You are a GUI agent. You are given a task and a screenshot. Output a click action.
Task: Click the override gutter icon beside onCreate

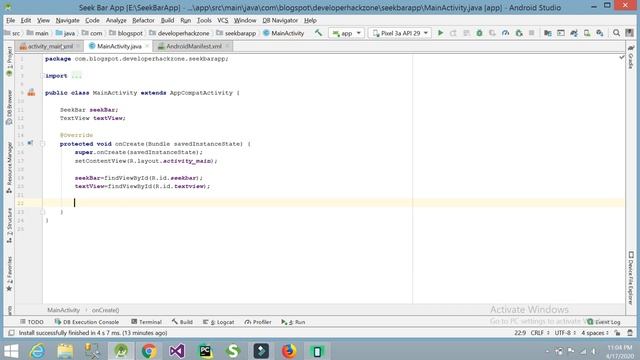tap(30, 143)
